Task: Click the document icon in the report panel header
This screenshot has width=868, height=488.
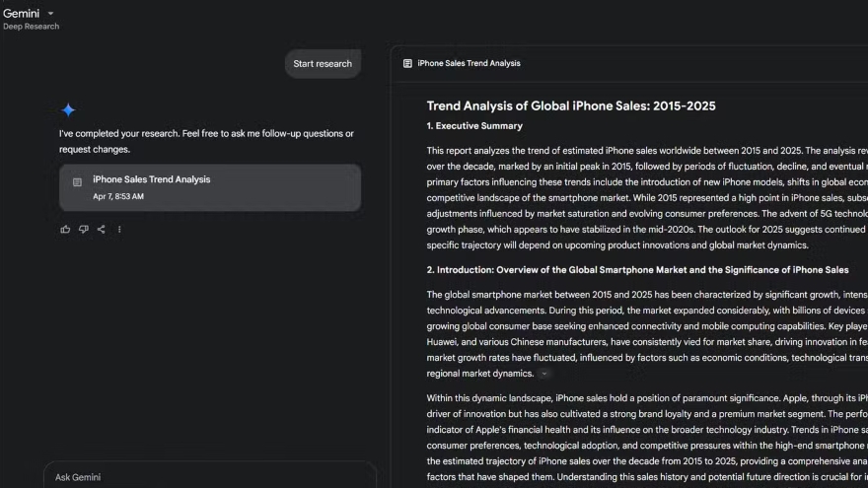Action: pos(407,64)
